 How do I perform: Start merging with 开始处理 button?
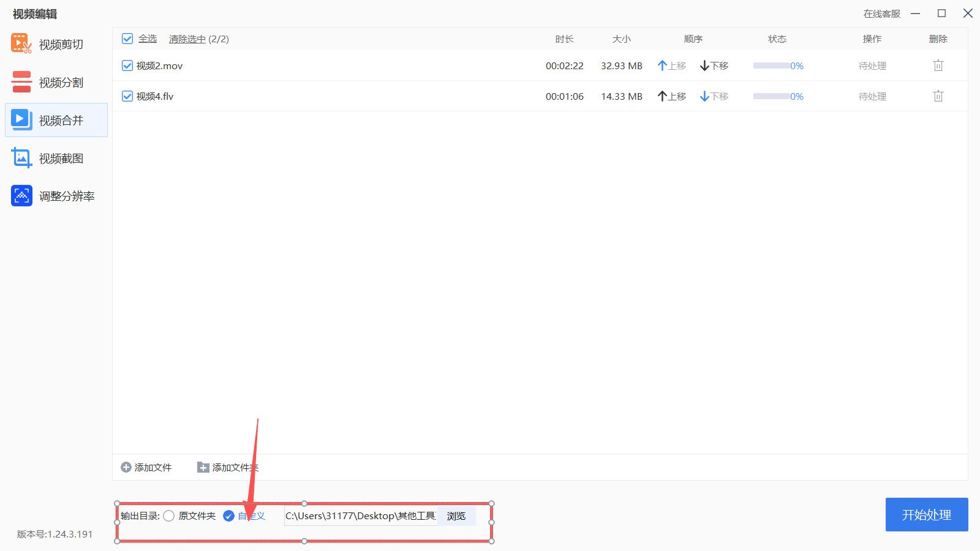click(x=927, y=514)
